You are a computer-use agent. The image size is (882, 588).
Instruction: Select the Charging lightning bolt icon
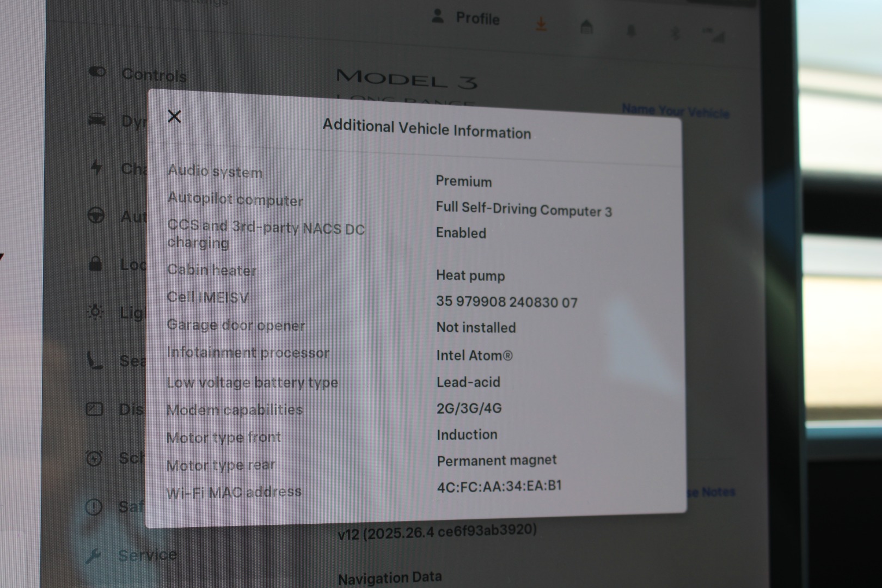tap(96, 167)
